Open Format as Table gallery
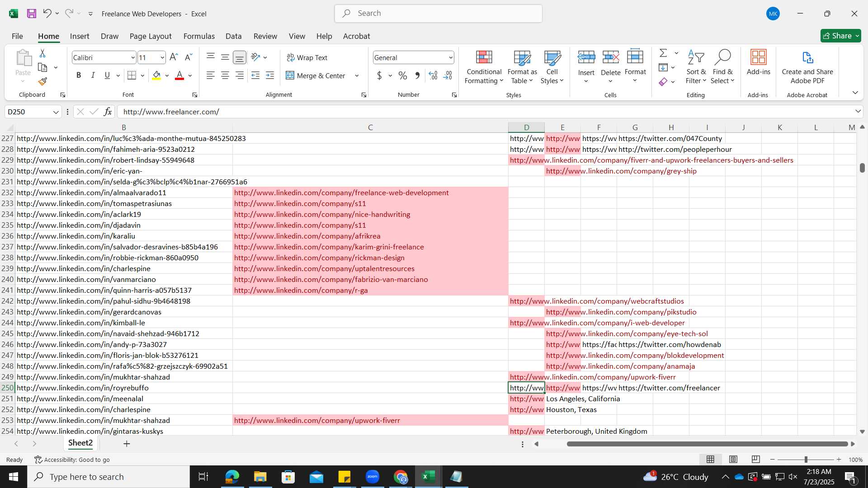This screenshot has height=488, width=868. tap(522, 66)
